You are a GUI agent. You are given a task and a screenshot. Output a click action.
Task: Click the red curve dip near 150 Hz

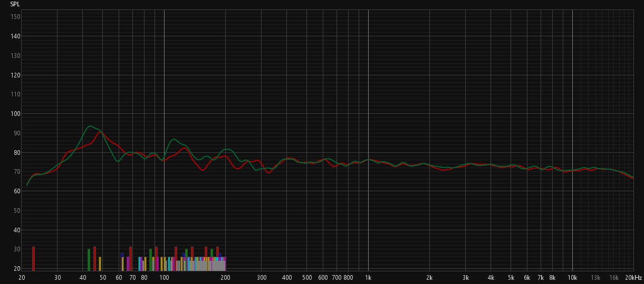click(x=203, y=170)
